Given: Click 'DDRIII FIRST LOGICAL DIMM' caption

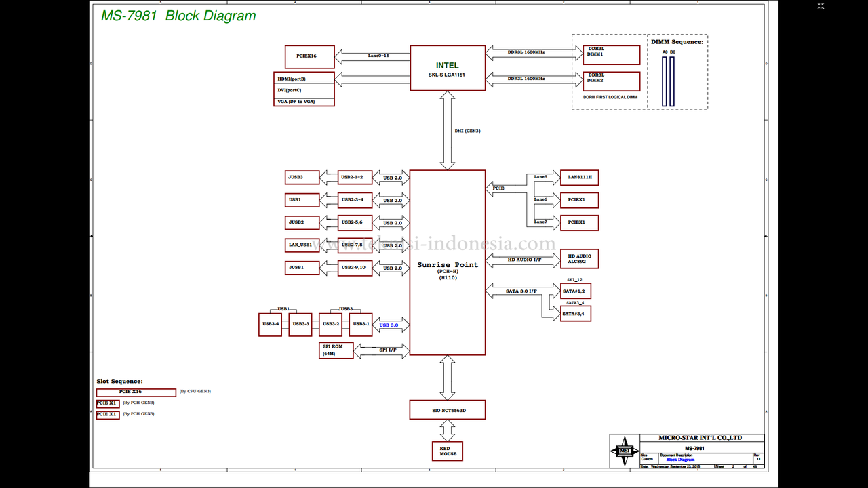Looking at the screenshot, I should click(610, 97).
